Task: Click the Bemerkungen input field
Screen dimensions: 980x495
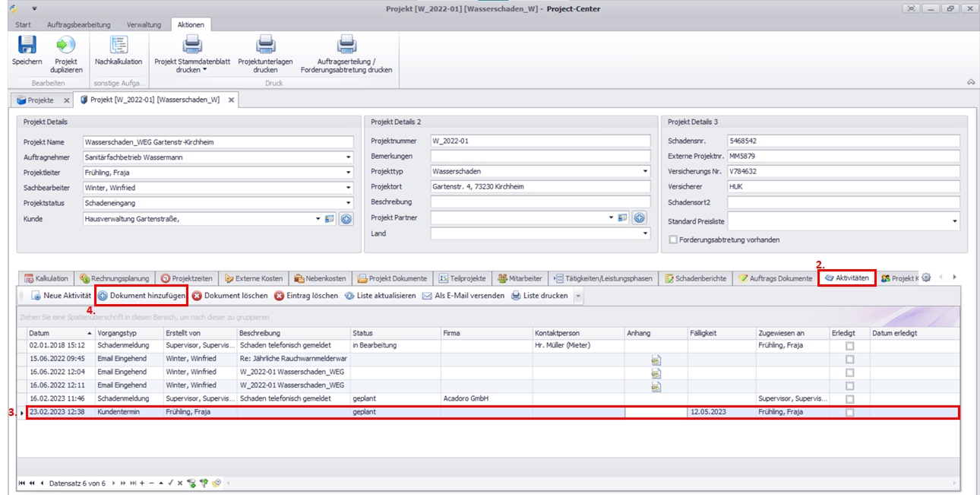Action: point(540,156)
